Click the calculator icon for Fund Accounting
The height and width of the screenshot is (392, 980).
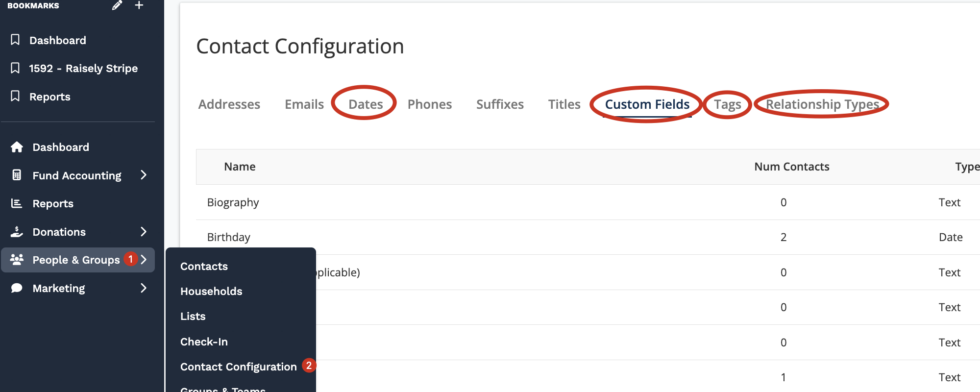(x=17, y=175)
